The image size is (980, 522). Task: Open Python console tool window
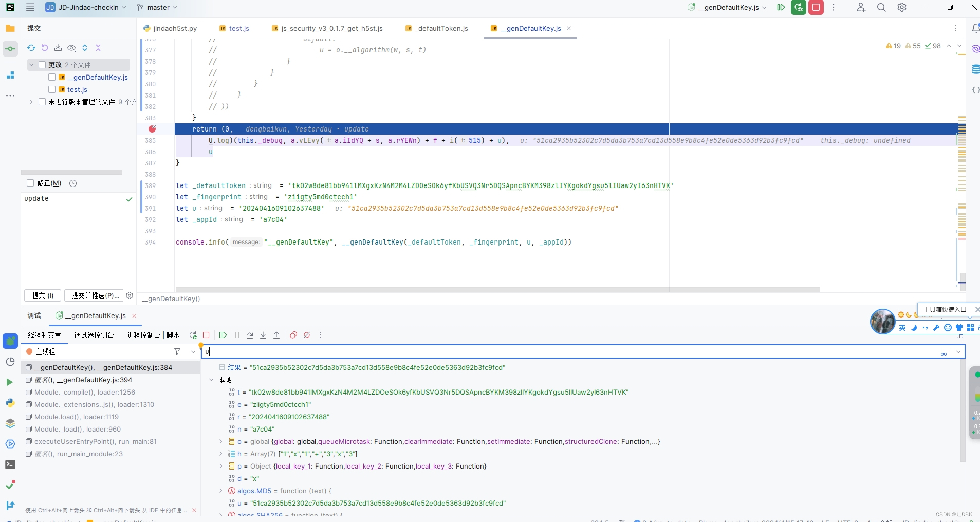[10, 403]
